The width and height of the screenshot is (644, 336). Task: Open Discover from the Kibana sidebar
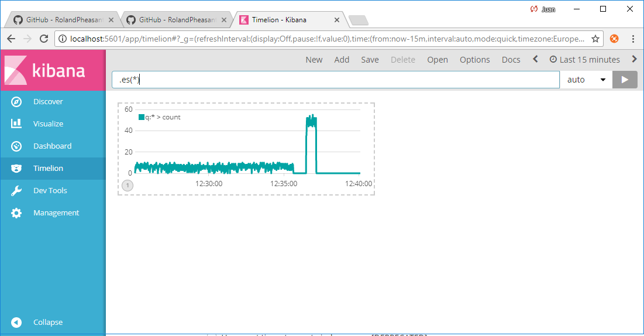pyautogui.click(x=53, y=102)
